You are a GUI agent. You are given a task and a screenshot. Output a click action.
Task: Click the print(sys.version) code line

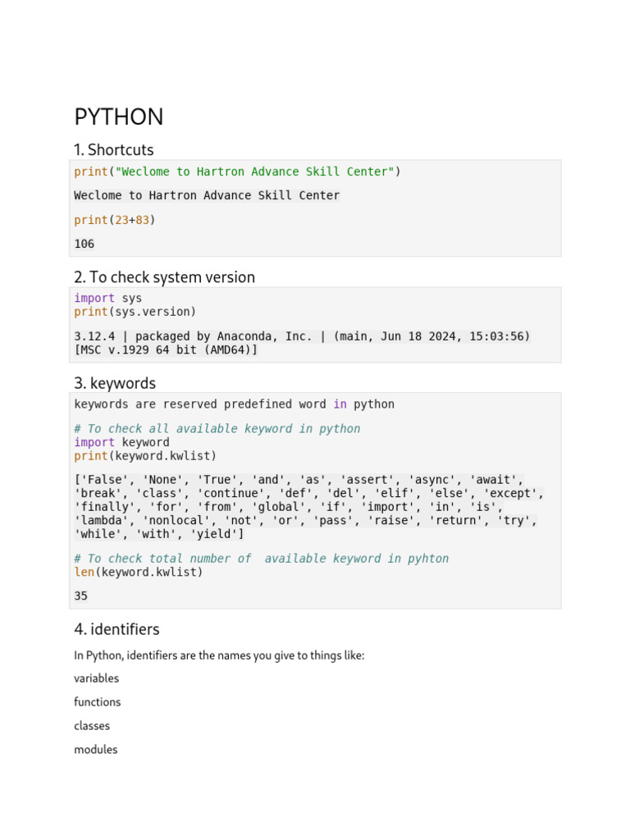tap(135, 312)
